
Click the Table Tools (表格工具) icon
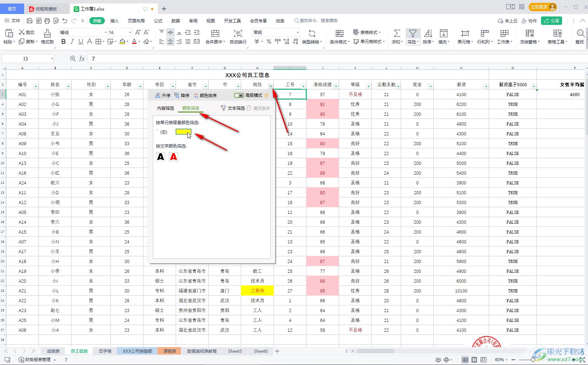click(x=557, y=33)
